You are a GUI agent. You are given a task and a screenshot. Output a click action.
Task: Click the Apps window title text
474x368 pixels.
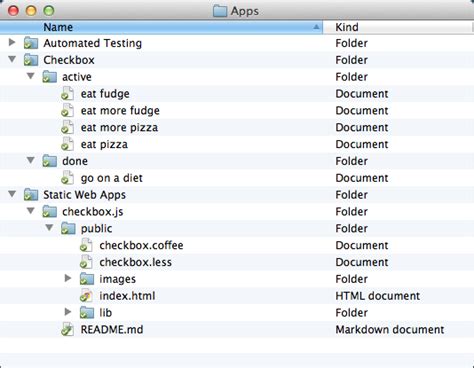point(245,11)
